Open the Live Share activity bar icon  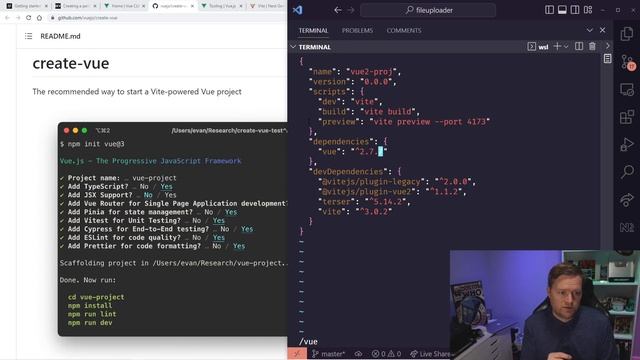click(627, 200)
